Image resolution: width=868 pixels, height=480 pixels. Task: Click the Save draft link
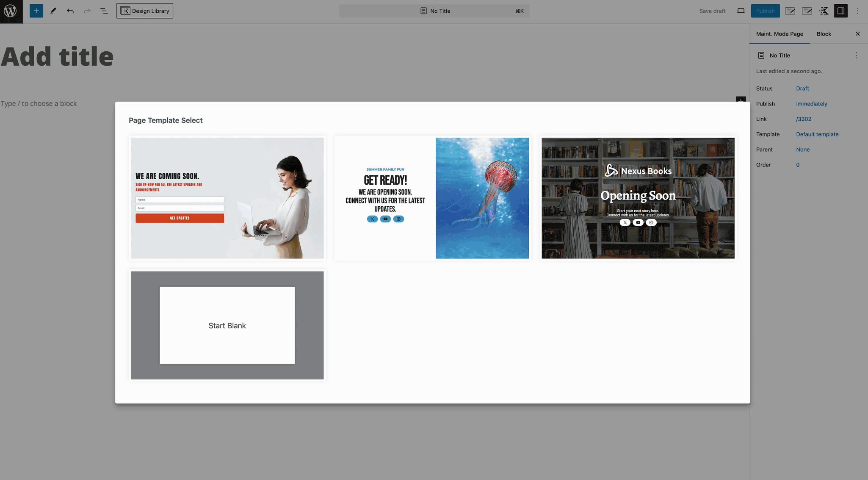tap(712, 11)
